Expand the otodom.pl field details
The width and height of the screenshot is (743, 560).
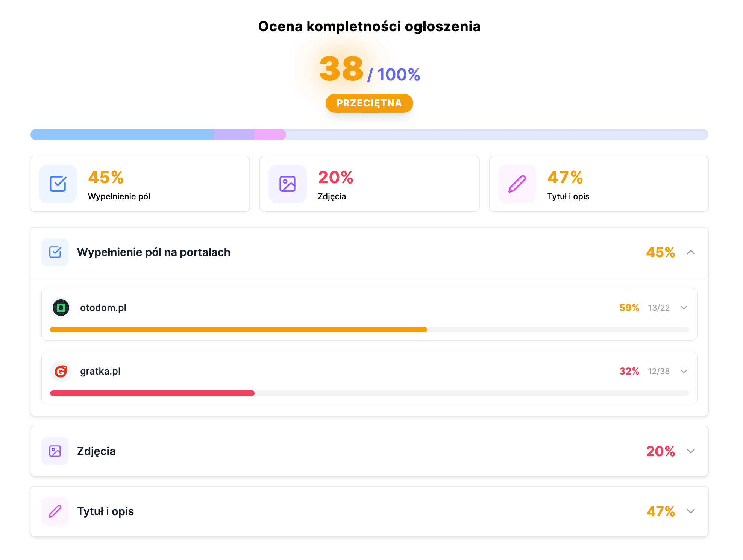pos(684,308)
